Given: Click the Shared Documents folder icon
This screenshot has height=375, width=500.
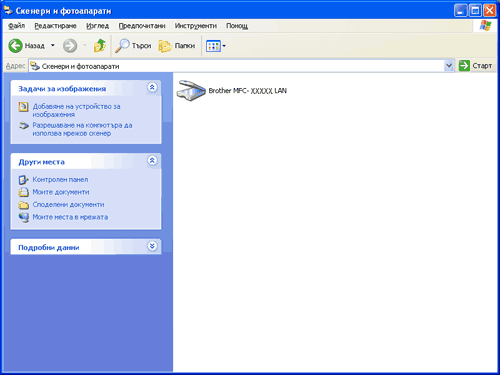Looking at the screenshot, I should click(24, 205).
